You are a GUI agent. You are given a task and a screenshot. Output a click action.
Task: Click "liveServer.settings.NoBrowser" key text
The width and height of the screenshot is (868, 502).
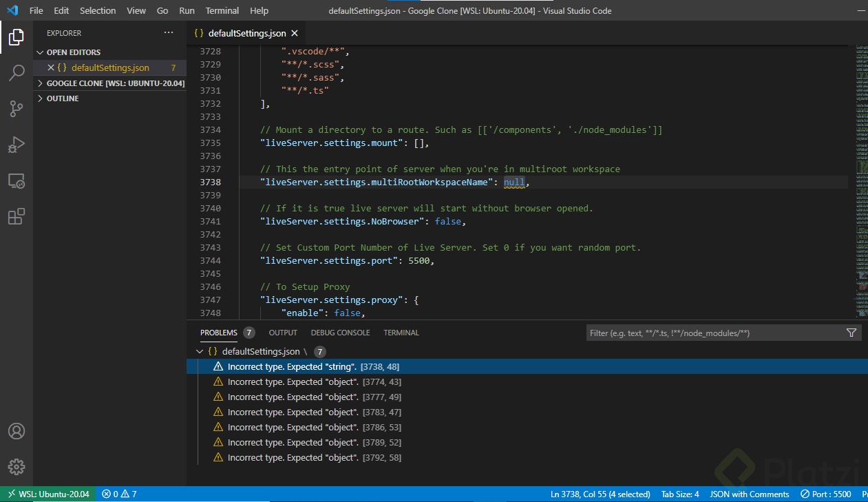[342, 221]
